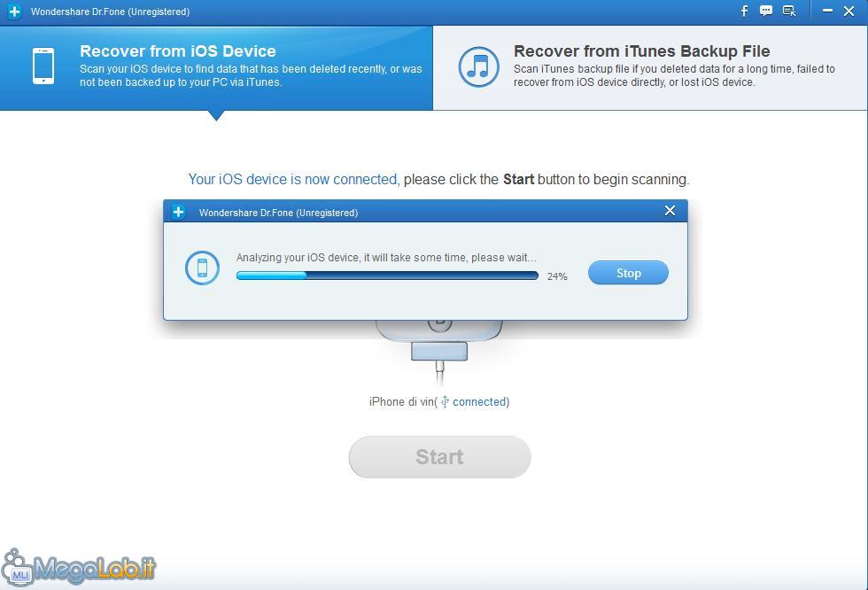
Task: Click the greyed-out Start button
Action: pos(439,457)
